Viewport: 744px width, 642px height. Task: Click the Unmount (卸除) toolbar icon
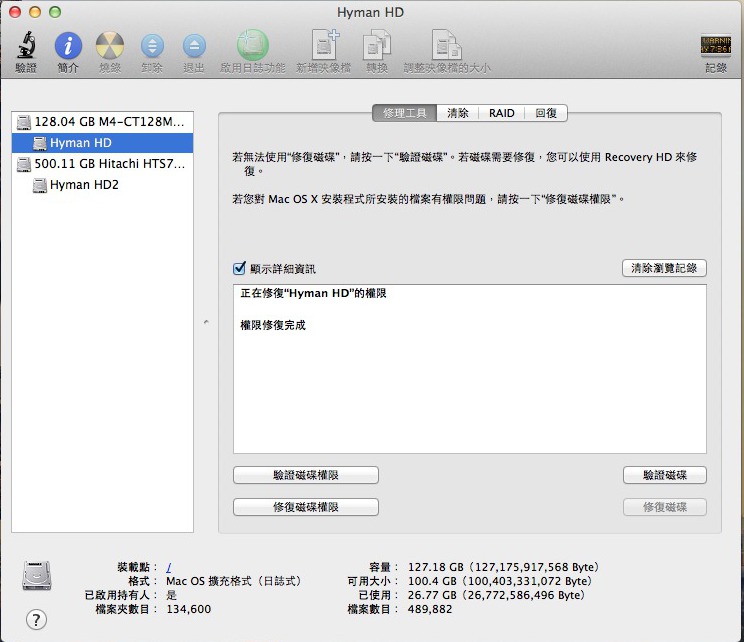pyautogui.click(x=152, y=47)
